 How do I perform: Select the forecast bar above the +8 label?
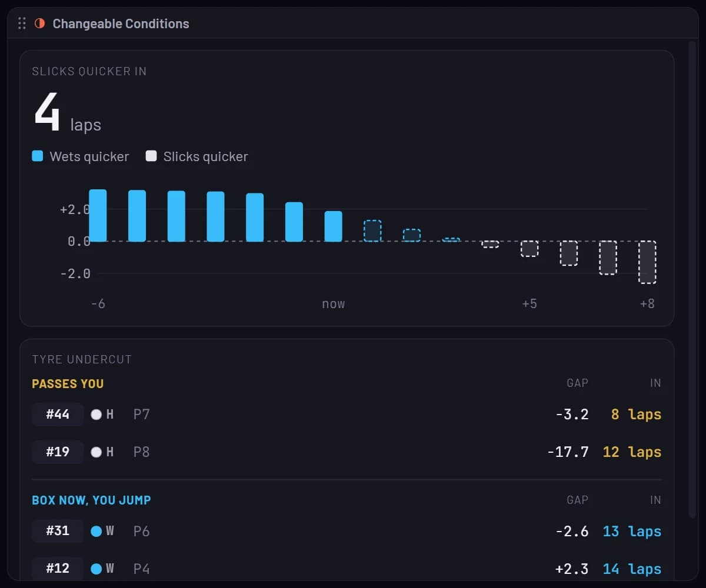click(647, 262)
